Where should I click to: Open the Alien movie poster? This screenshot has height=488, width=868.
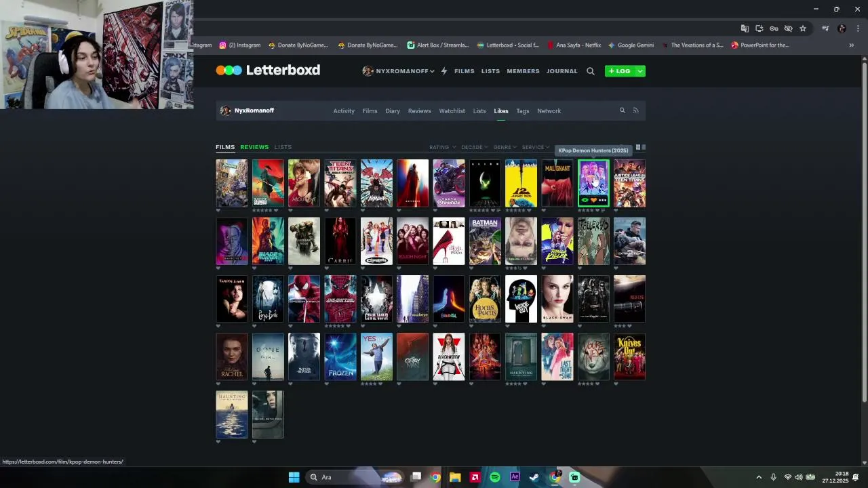point(485,183)
